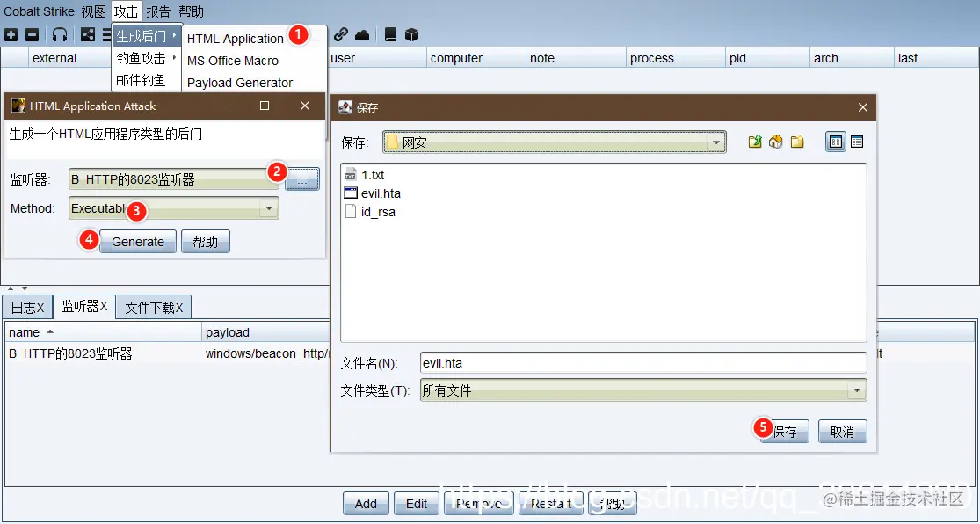
Task: Click the 保存 button to save evil.hta
Action: (785, 431)
